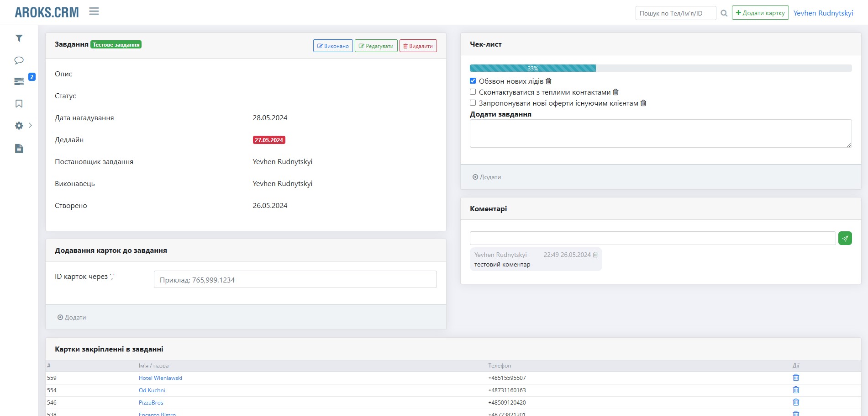Click Додати under the checklist
This screenshot has width=868, height=416.
(487, 177)
